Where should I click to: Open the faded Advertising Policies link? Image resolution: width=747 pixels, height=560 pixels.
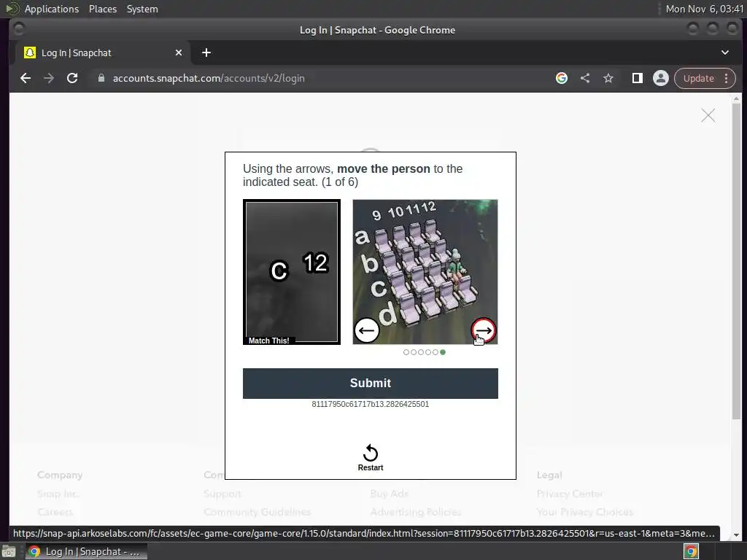(416, 513)
